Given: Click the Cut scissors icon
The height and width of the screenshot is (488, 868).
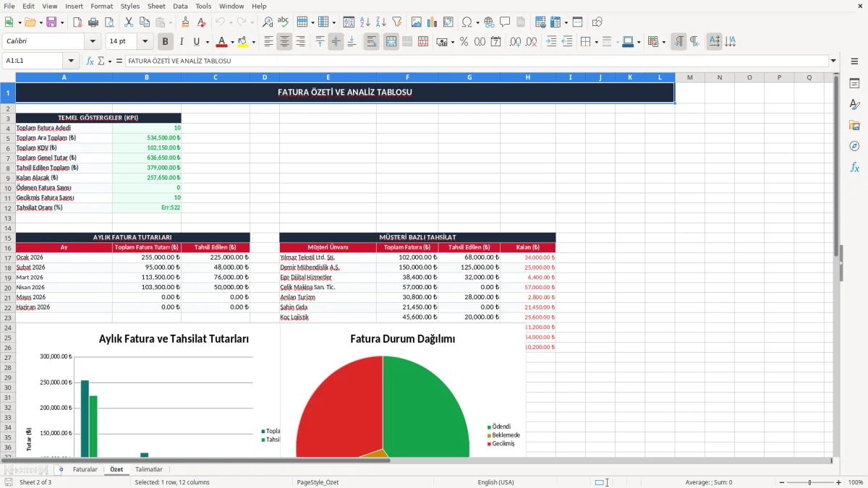Looking at the screenshot, I should [x=128, y=22].
